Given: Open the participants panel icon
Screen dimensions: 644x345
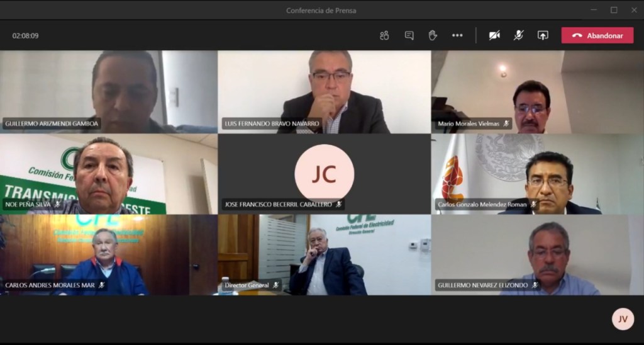Looking at the screenshot, I should 384,35.
